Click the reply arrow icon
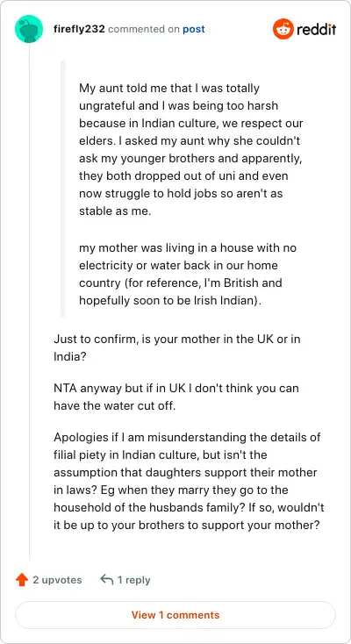Screen dimensions: 351x644 107,580
